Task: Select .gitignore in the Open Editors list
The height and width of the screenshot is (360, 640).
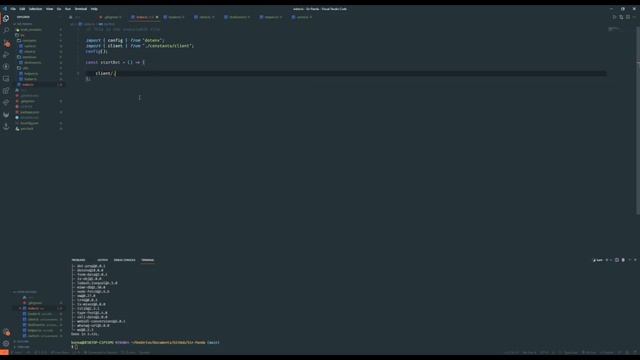Action: (35, 303)
